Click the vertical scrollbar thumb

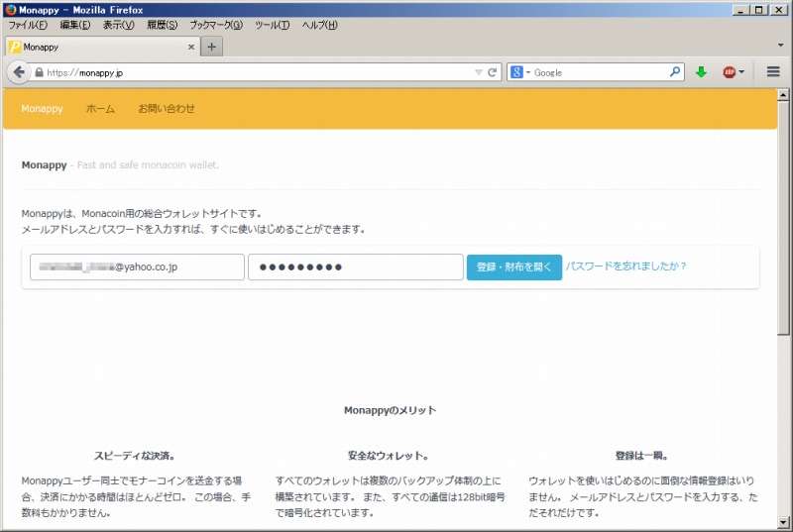click(783, 217)
